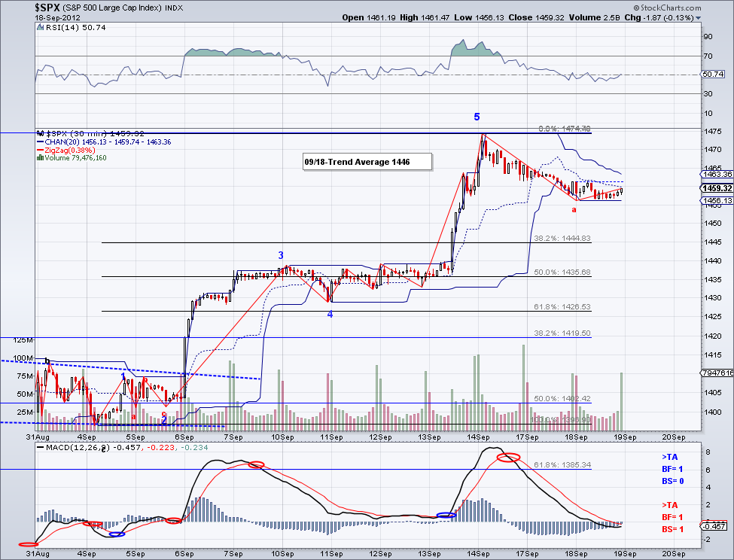Click the 'Close 1459.32' value in header

pos(537,18)
